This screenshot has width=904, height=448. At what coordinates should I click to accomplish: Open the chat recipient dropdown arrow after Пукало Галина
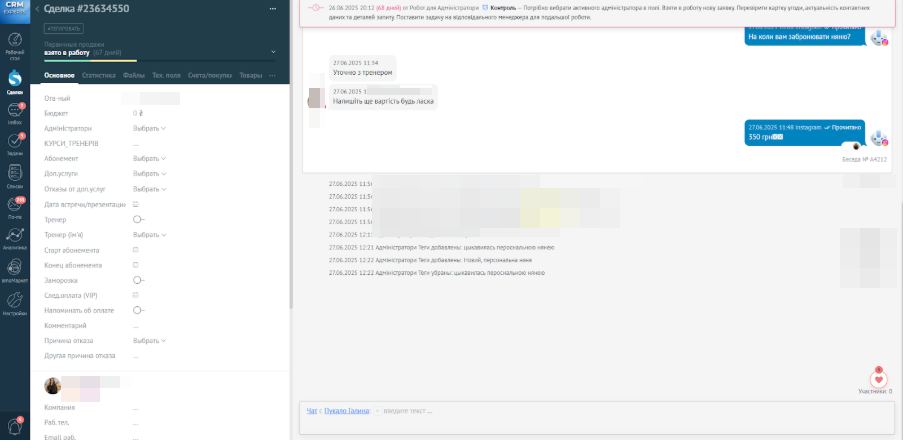click(378, 411)
